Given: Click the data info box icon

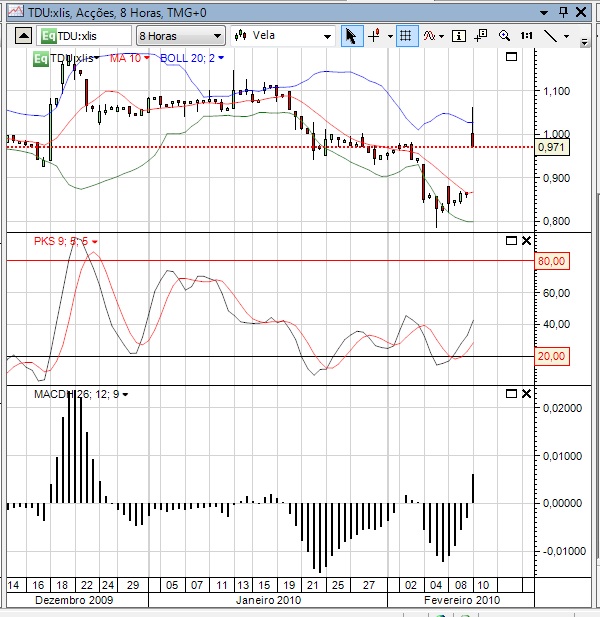Looking at the screenshot, I should click(459, 36).
